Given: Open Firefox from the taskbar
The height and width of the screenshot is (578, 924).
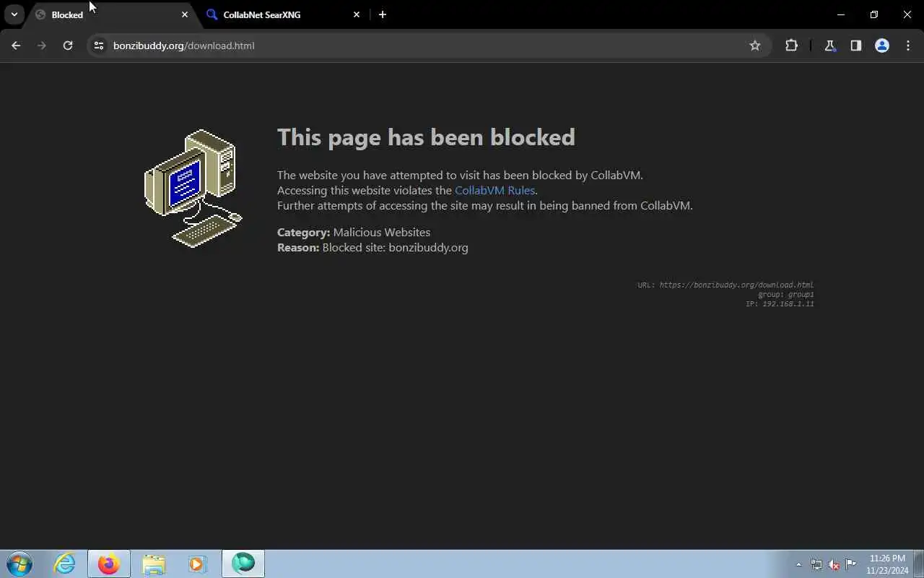Looking at the screenshot, I should (109, 564).
